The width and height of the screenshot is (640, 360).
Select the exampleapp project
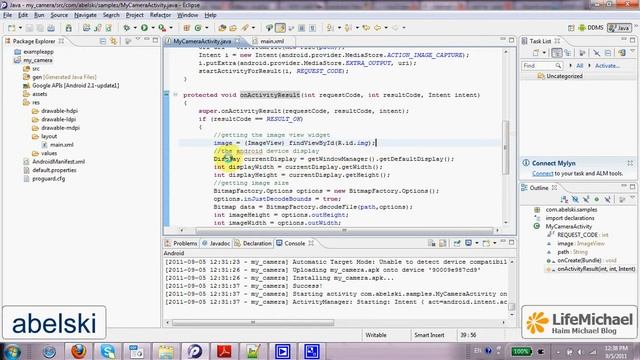click(38, 52)
